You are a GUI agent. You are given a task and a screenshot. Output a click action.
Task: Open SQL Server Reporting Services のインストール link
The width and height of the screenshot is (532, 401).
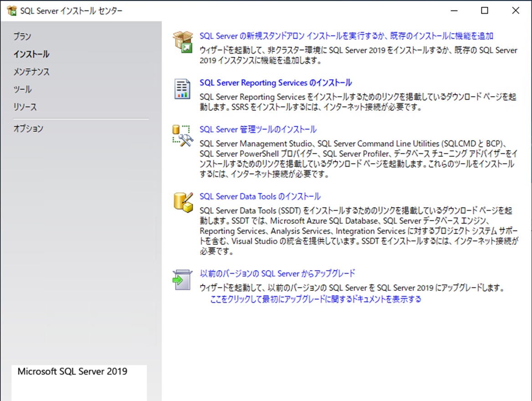[276, 83]
